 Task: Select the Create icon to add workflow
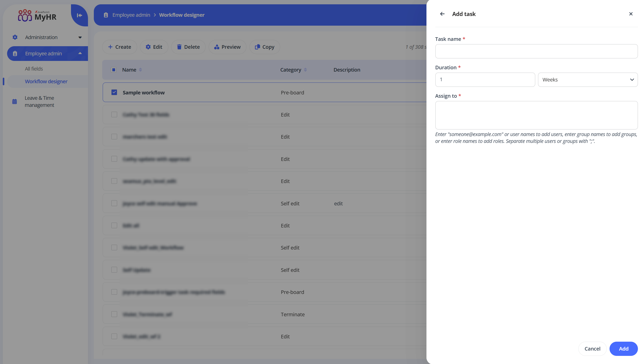coord(111,47)
